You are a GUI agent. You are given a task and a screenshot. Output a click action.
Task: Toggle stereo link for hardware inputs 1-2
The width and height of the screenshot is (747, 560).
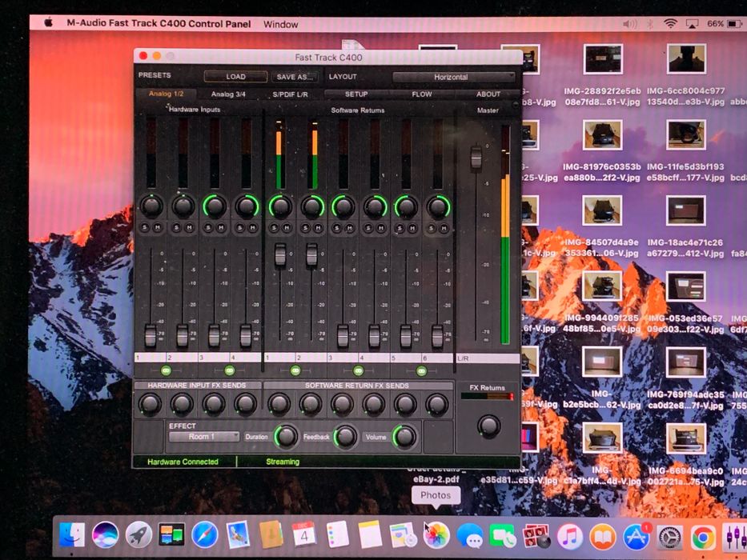166,370
